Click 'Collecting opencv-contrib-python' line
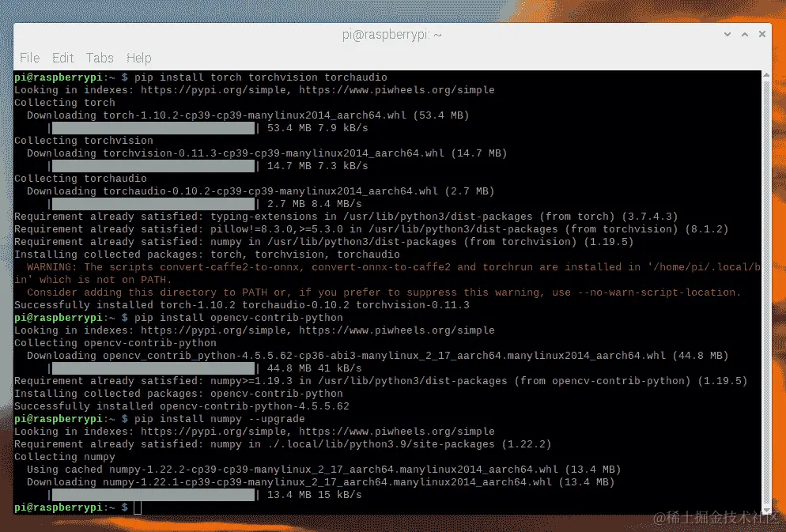The width and height of the screenshot is (786, 532). [x=115, y=343]
